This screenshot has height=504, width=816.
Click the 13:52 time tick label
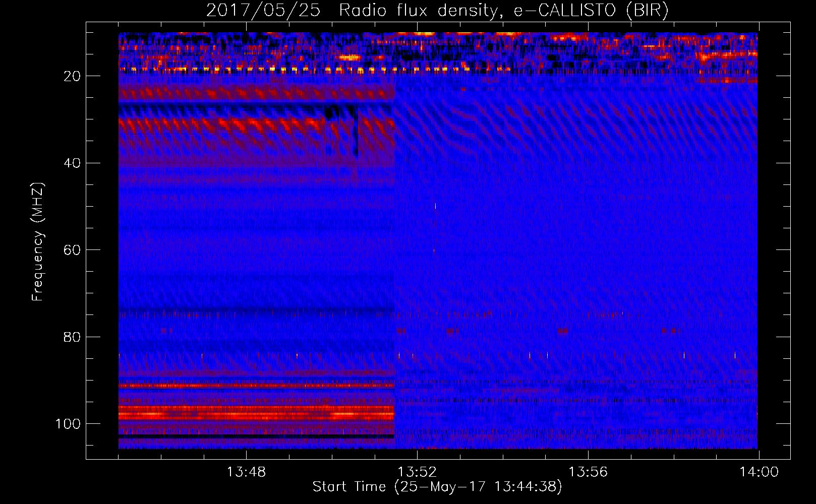tap(417, 472)
